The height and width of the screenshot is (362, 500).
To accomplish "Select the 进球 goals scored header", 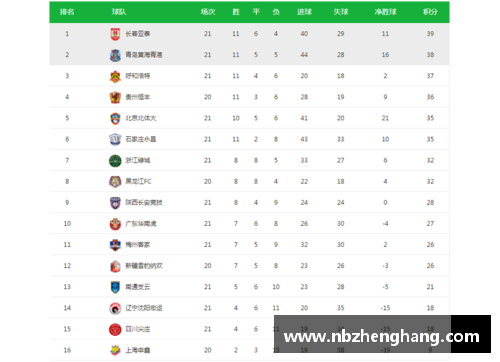I will click(304, 12).
